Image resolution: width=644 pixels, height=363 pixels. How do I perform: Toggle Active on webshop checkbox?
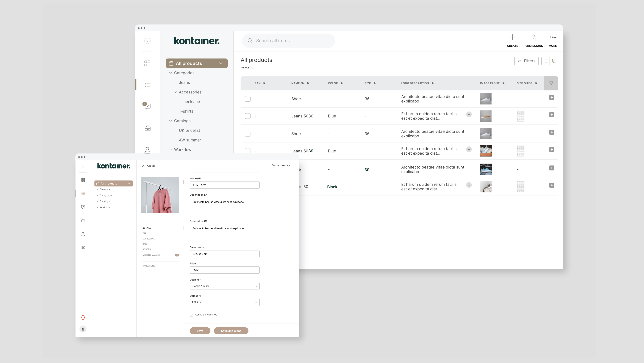coord(192,315)
